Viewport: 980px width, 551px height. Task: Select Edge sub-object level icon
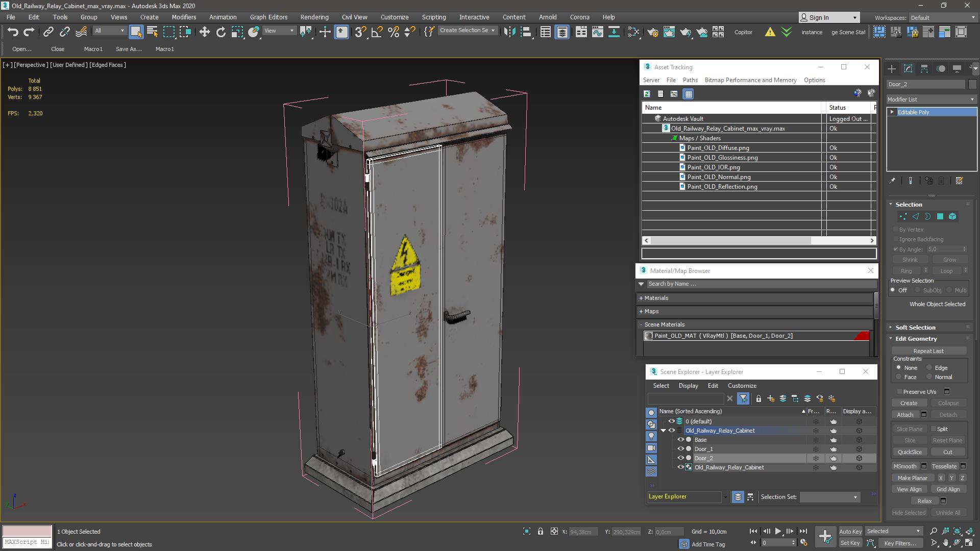(915, 216)
